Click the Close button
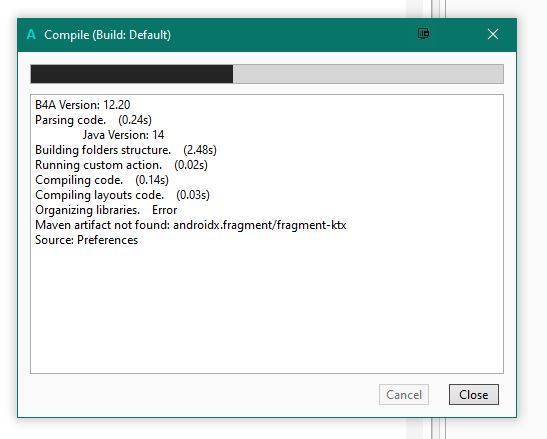547x439 pixels. pos(473,395)
